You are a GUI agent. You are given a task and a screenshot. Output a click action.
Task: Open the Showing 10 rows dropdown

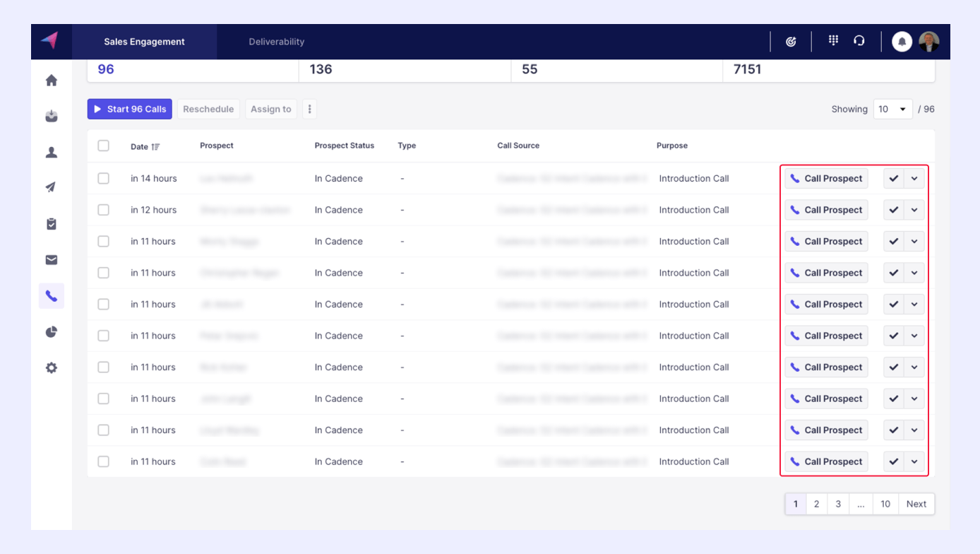(x=892, y=110)
